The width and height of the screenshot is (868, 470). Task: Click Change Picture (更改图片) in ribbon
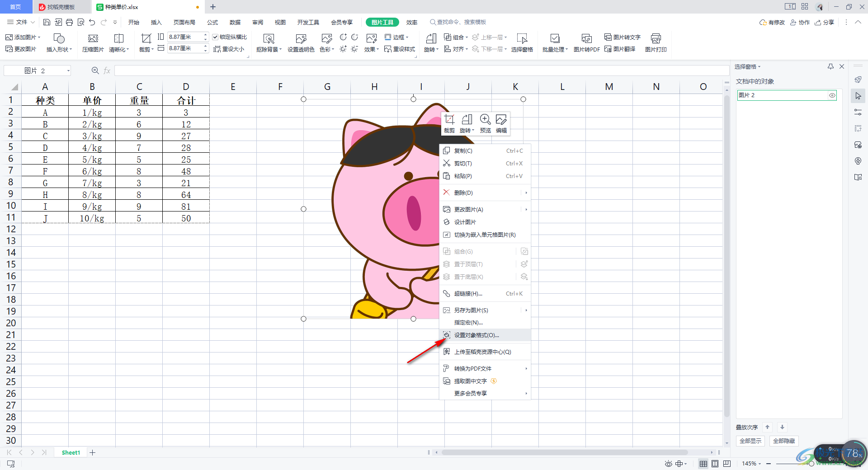point(21,49)
